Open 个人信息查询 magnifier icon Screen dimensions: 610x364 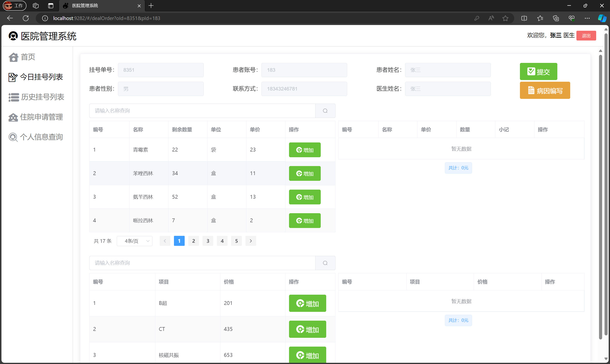click(x=13, y=137)
